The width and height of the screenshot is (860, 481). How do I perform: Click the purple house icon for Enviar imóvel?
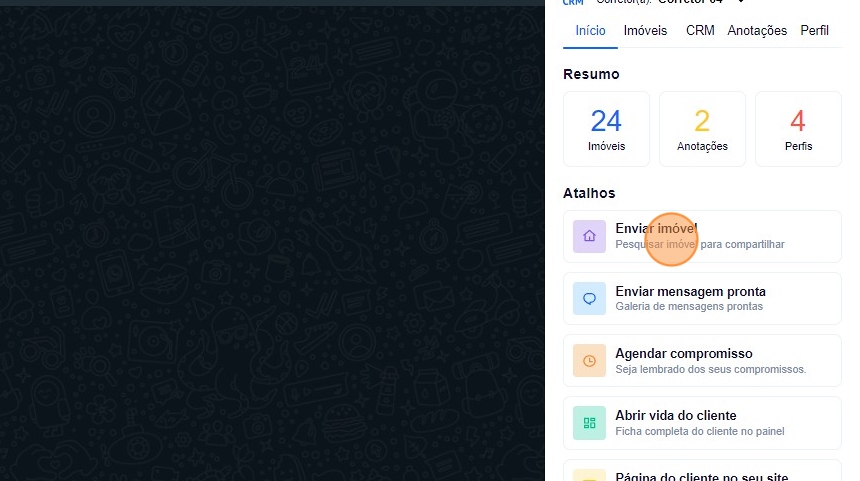tap(589, 237)
